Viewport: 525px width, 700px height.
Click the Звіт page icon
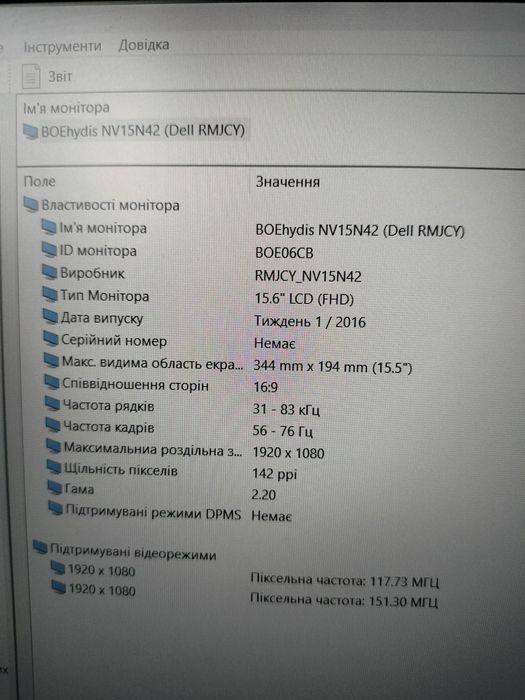pos(31,76)
